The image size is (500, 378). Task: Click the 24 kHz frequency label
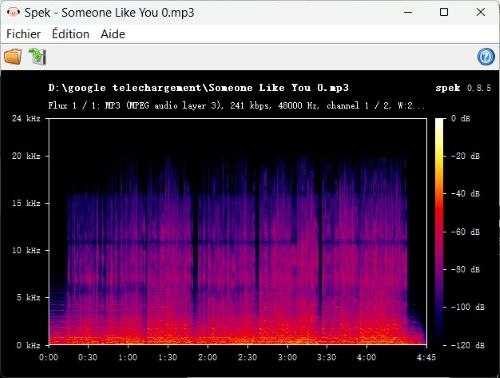point(26,118)
